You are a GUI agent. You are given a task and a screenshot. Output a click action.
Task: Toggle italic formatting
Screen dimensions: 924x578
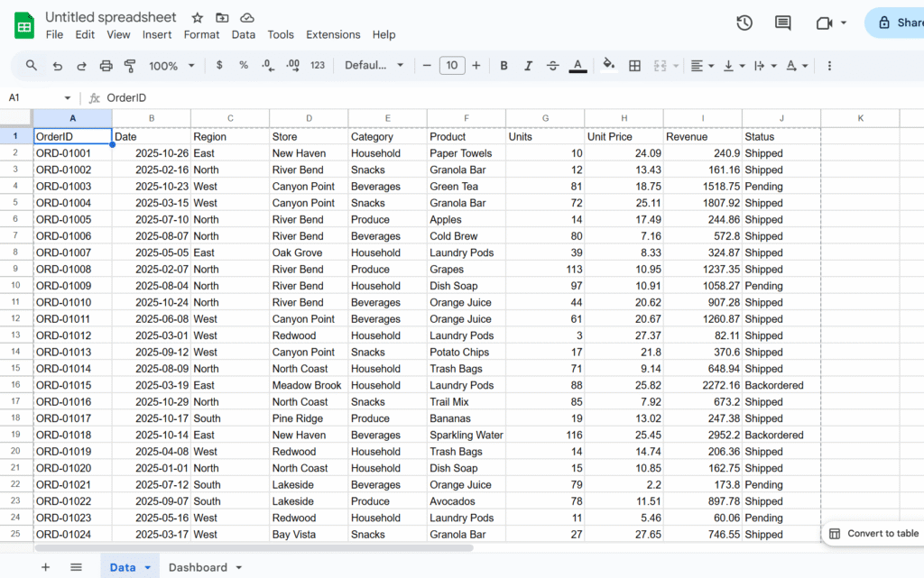(529, 66)
